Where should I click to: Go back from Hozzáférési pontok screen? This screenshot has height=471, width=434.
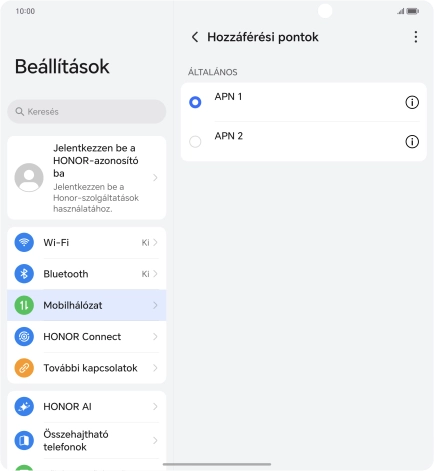click(195, 37)
